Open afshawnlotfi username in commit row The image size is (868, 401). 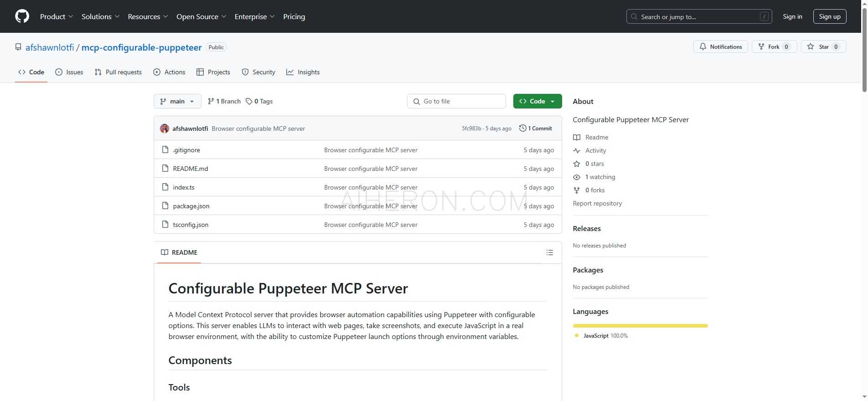(190, 129)
